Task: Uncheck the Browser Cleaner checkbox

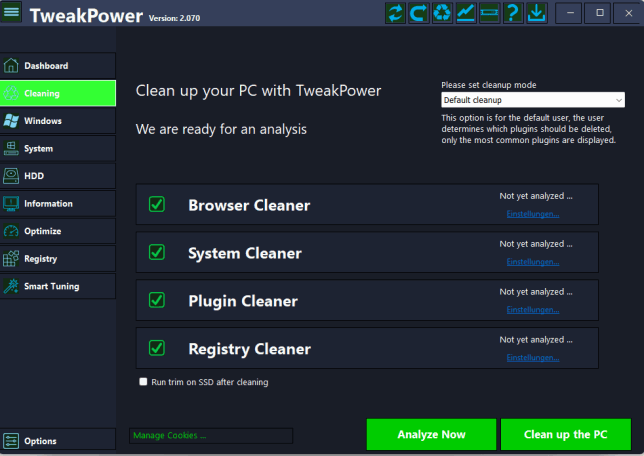Action: [157, 204]
